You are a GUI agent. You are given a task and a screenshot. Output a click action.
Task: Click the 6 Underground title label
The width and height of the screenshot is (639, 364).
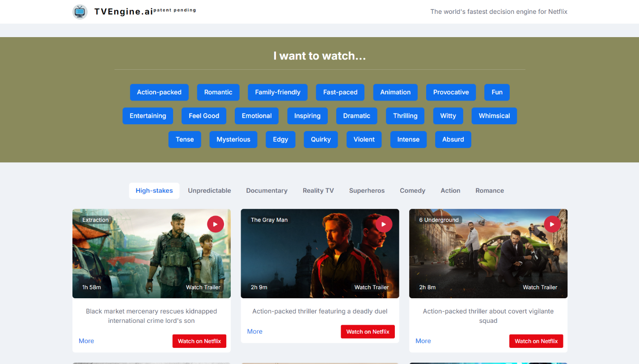(x=439, y=220)
